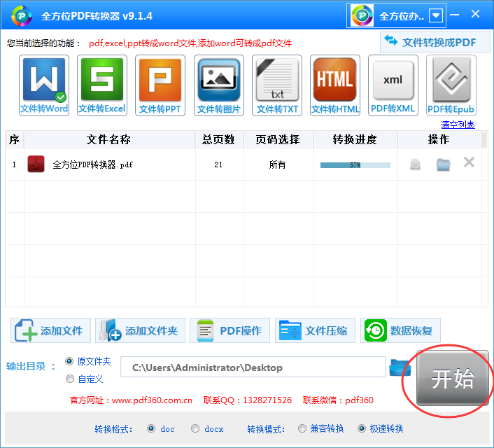Click the 文件转换成PDF button

[435, 42]
